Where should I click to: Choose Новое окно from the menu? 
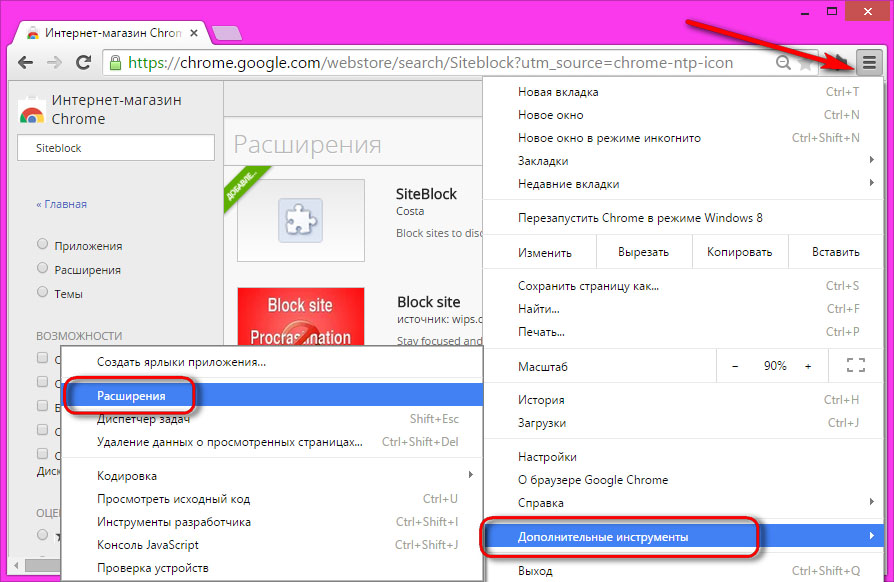pyautogui.click(x=682, y=115)
